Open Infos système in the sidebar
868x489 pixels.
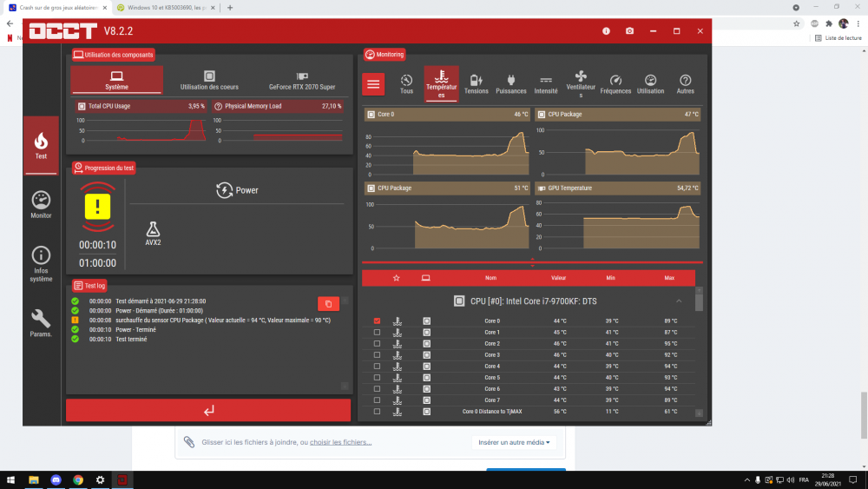click(x=41, y=262)
